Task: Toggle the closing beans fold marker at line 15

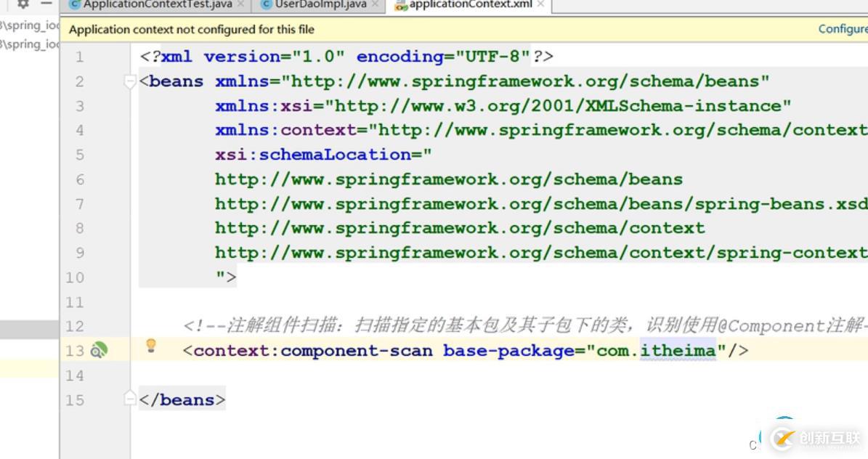Action: pyautogui.click(x=130, y=398)
